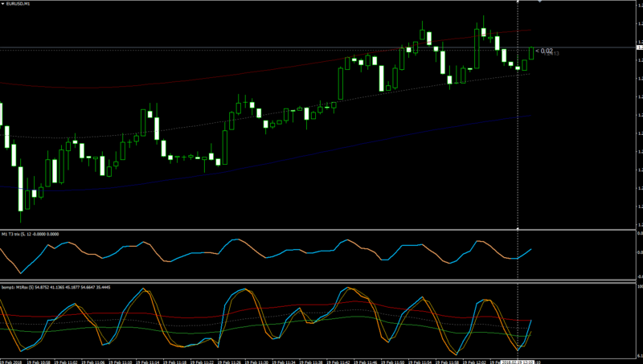Screen dimensions: 643x364
Task: Click the '19 Feb 11:22' time axis label
Action: point(203,362)
